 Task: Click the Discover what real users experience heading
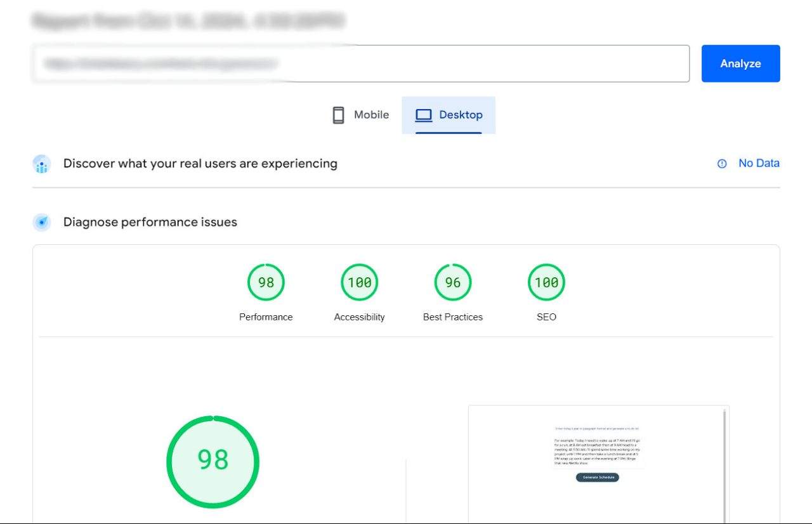coord(200,164)
